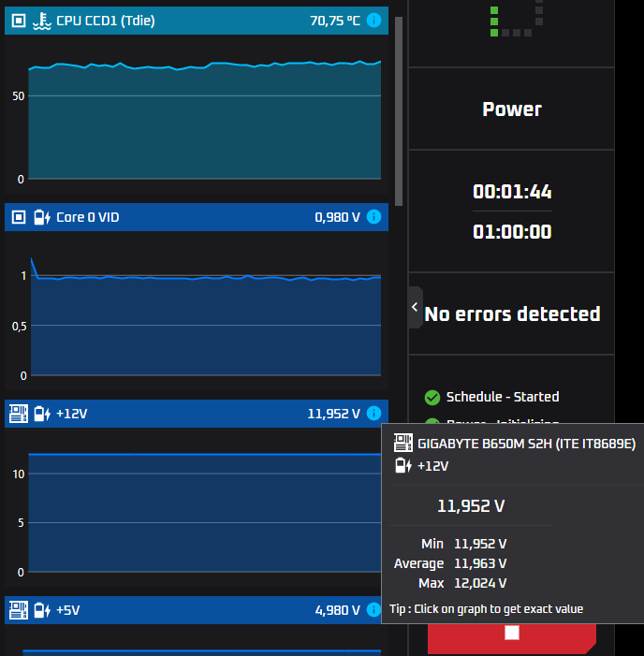Click the CPU chip icon for Core 0 VID

19,217
